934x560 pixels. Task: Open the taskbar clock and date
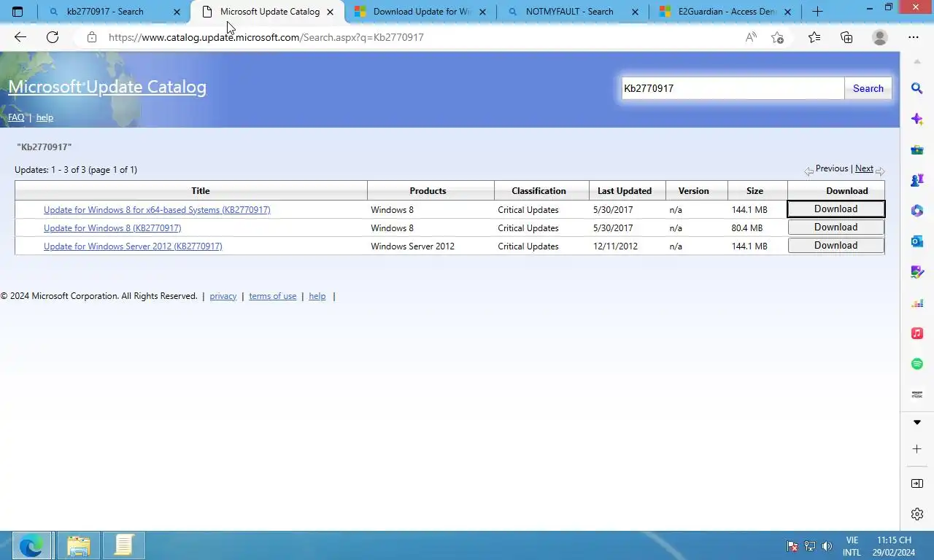tap(895, 546)
